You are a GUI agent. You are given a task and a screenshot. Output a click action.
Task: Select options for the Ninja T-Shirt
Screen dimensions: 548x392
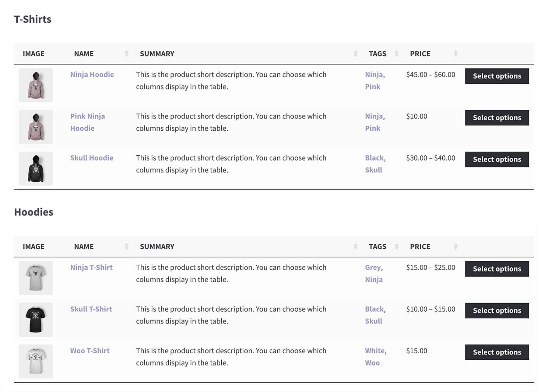pos(497,269)
